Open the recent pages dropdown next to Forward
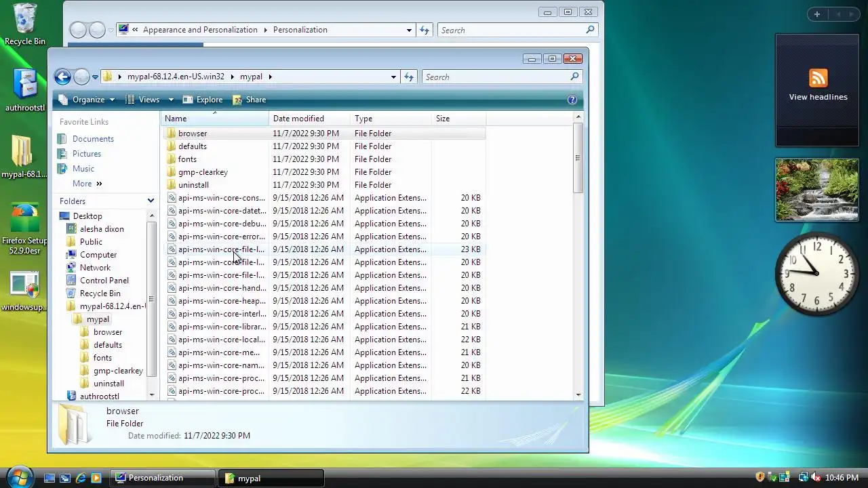The width and height of the screenshot is (868, 488). [96, 77]
